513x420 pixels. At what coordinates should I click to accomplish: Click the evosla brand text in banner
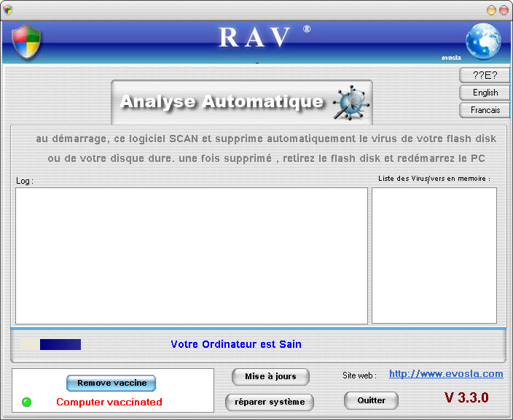pyautogui.click(x=451, y=58)
